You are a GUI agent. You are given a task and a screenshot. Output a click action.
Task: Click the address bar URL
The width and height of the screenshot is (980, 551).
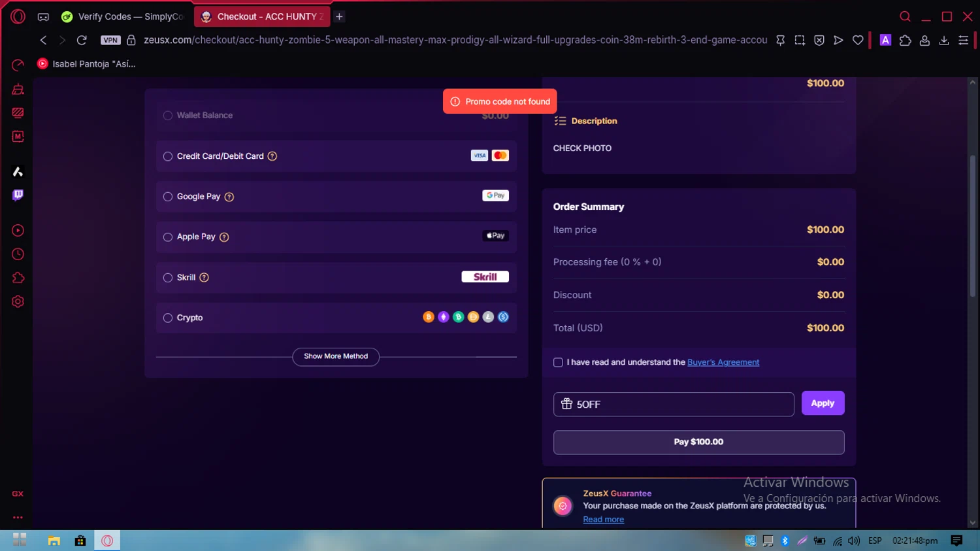(x=455, y=40)
